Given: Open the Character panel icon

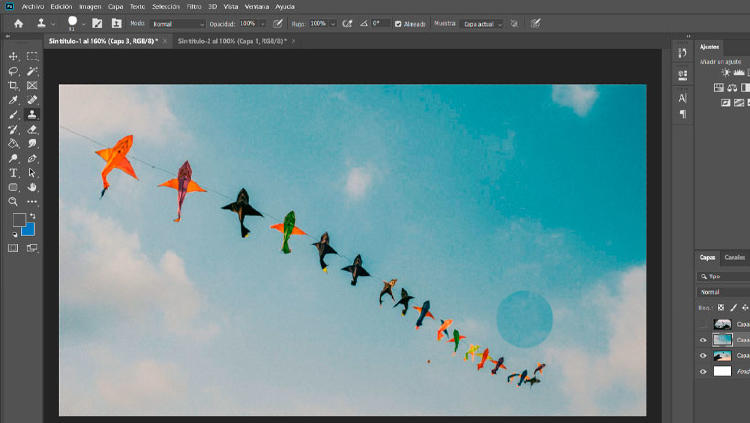Looking at the screenshot, I should pos(683,98).
